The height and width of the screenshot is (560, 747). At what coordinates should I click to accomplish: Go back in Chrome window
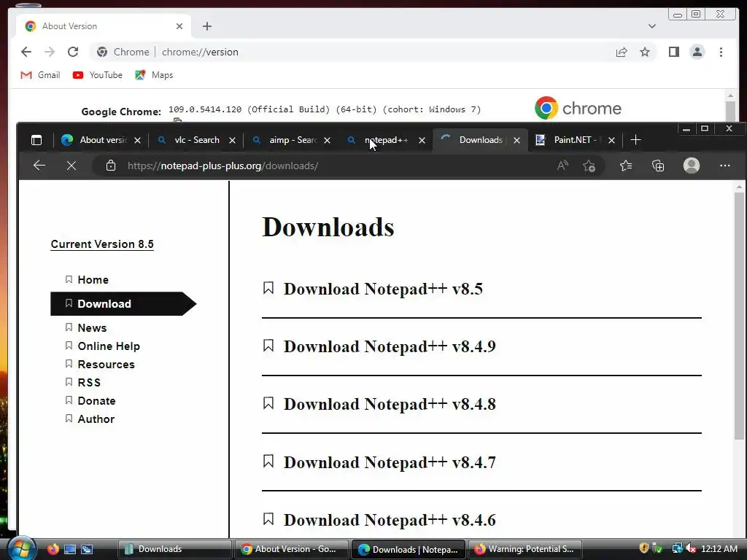[26, 52]
